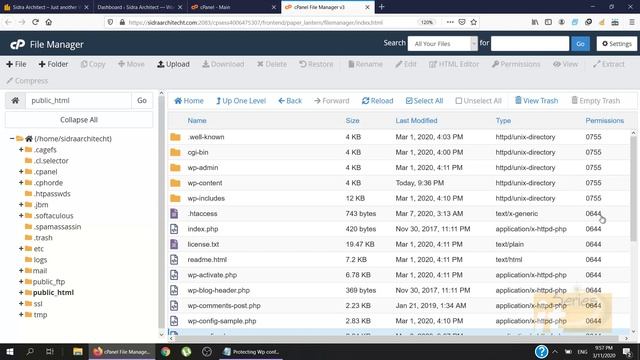Image resolution: width=640 pixels, height=360 pixels.
Task: Click the Edit toolbar button
Action: (x=406, y=64)
